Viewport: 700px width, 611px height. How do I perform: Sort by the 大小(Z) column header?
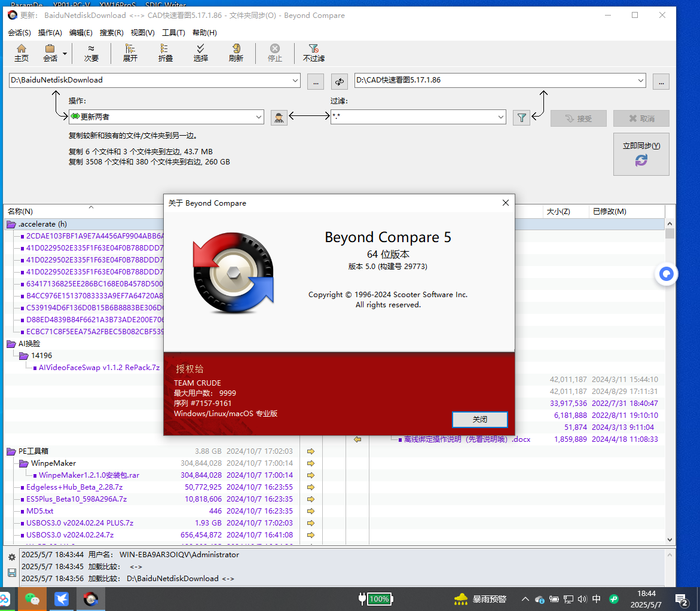pyautogui.click(x=558, y=211)
